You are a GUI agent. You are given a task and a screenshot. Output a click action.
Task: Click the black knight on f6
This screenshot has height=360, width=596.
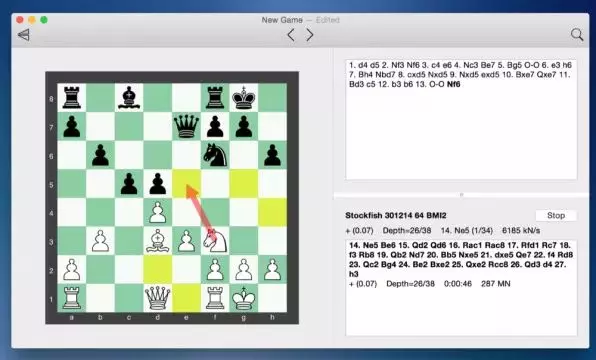[x=215, y=155]
